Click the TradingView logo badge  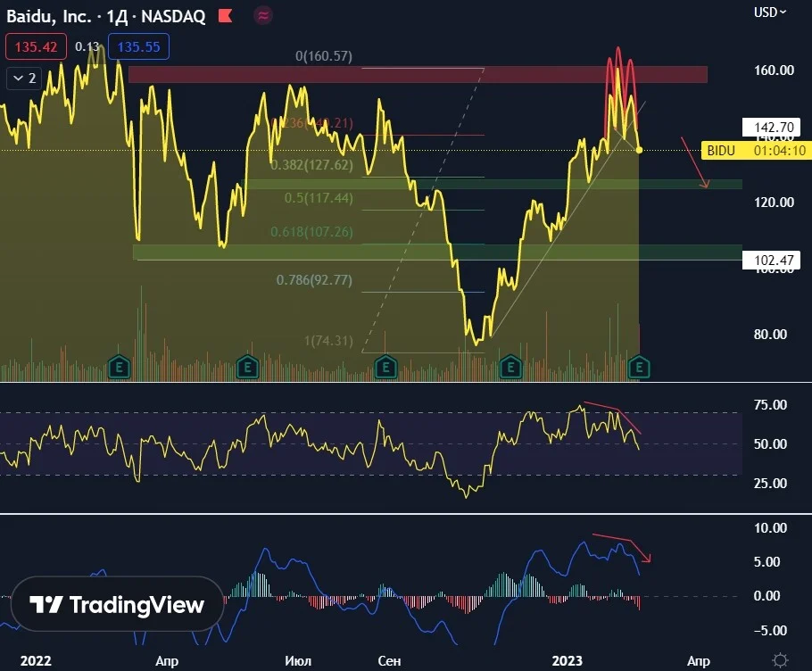pos(117,604)
